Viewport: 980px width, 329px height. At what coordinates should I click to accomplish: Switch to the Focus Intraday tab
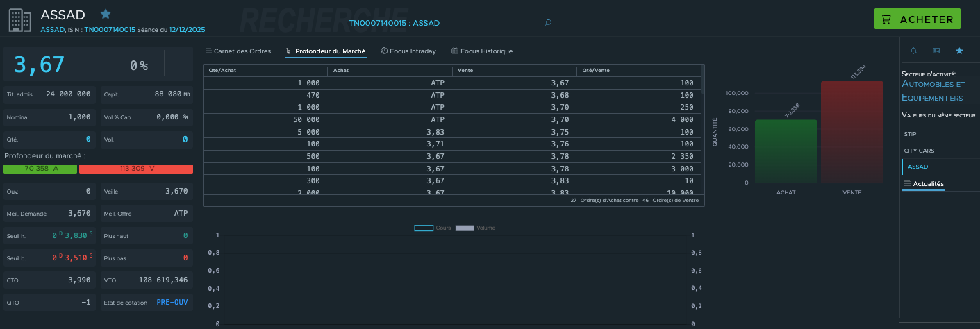pos(408,51)
